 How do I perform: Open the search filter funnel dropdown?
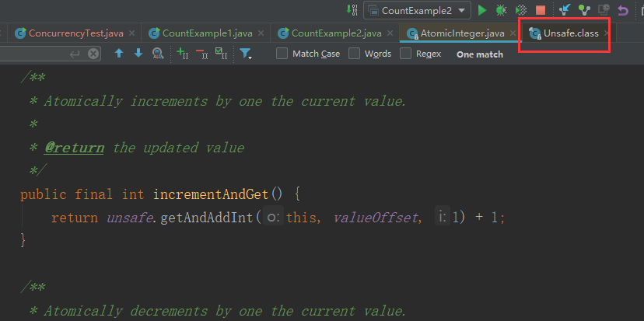tap(246, 54)
